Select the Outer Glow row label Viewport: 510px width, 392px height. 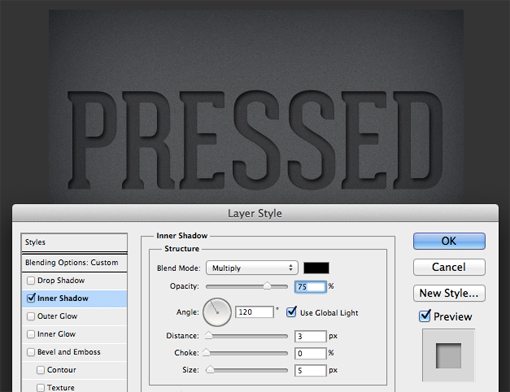click(x=57, y=316)
